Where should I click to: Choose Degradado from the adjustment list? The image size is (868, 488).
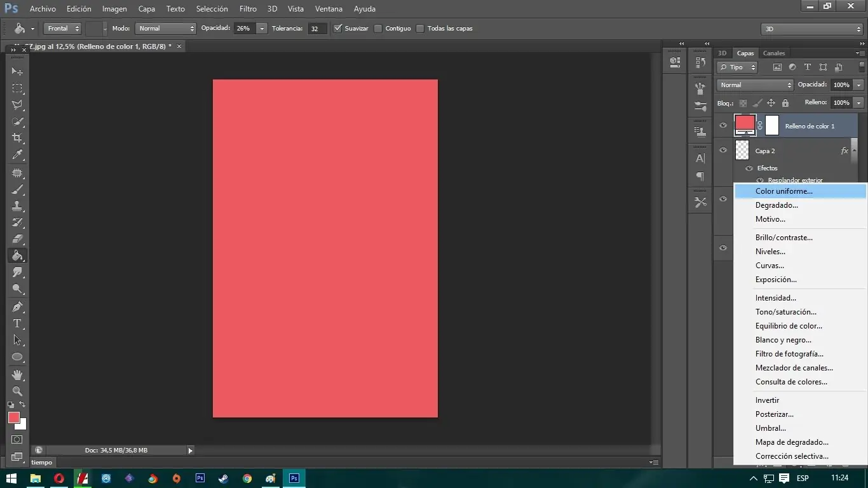tap(776, 205)
